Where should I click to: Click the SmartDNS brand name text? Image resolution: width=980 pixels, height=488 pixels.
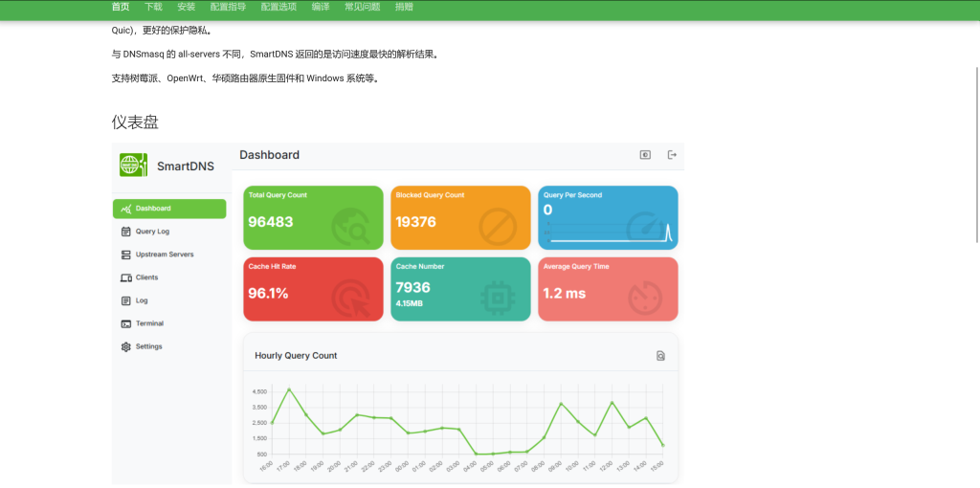pos(186,166)
